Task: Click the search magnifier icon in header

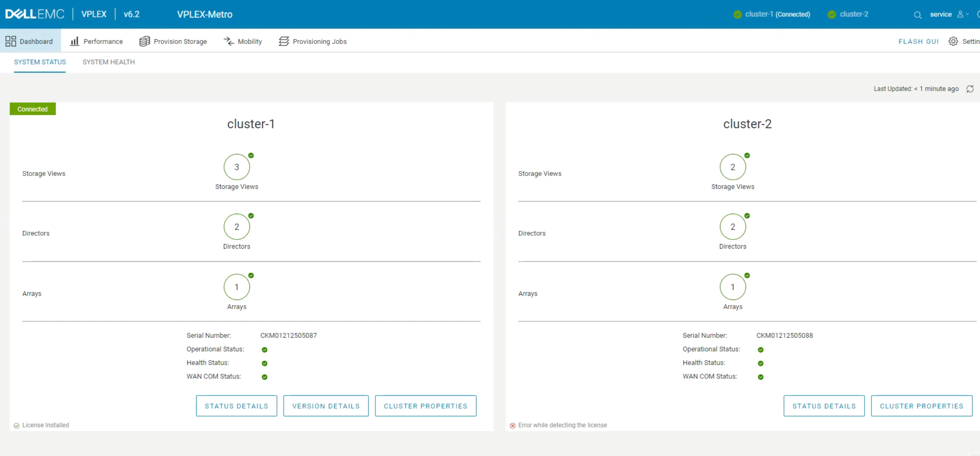Action: [x=917, y=15]
